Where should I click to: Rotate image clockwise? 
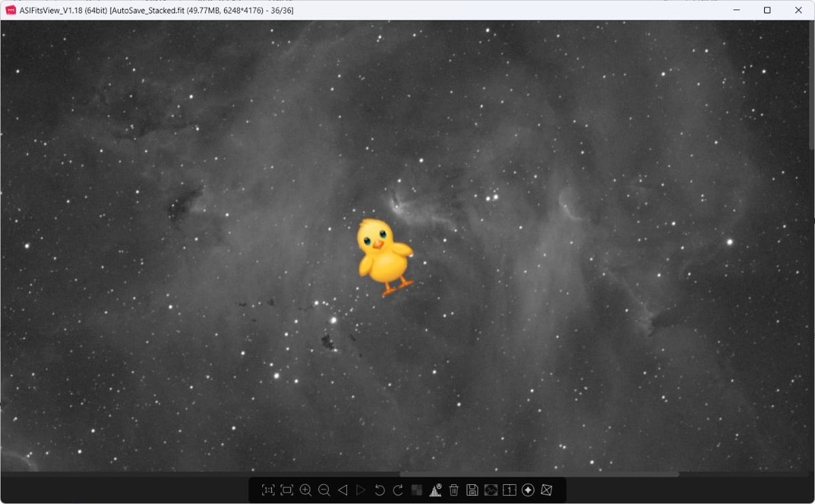pos(398,490)
